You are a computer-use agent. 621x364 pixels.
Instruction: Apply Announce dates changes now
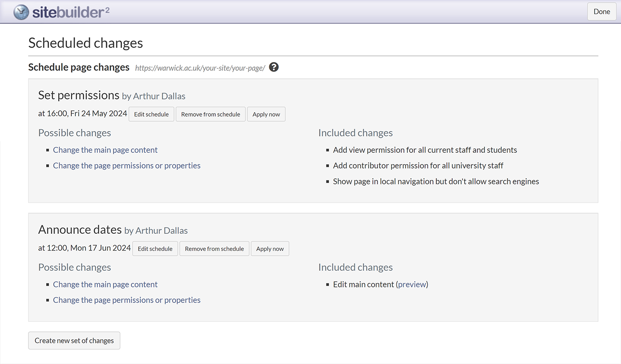[270, 249]
